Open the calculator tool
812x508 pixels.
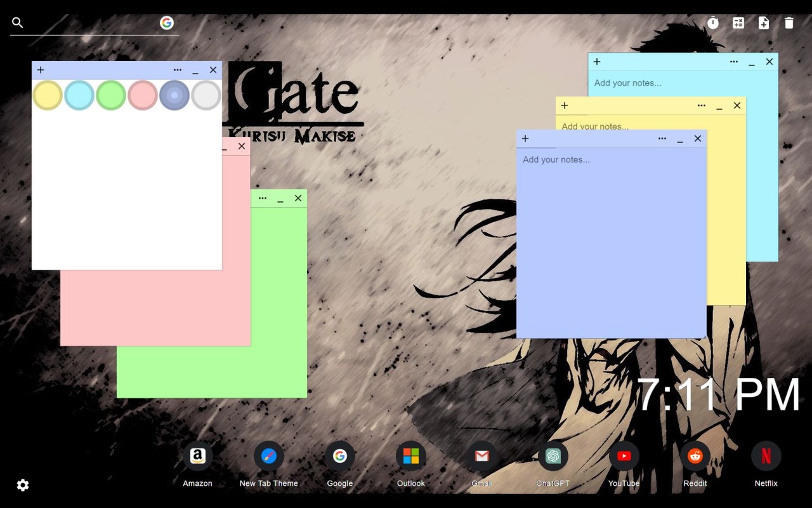[738, 23]
